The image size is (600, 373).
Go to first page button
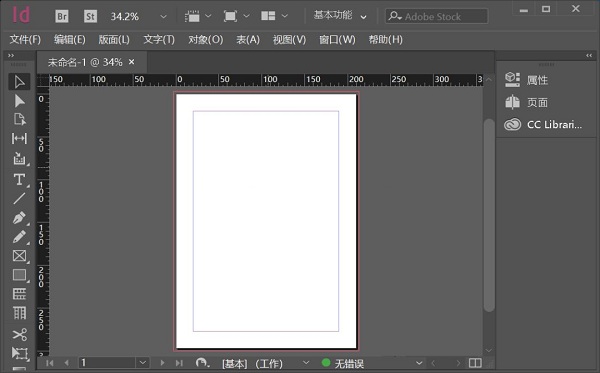pyautogui.click(x=50, y=363)
